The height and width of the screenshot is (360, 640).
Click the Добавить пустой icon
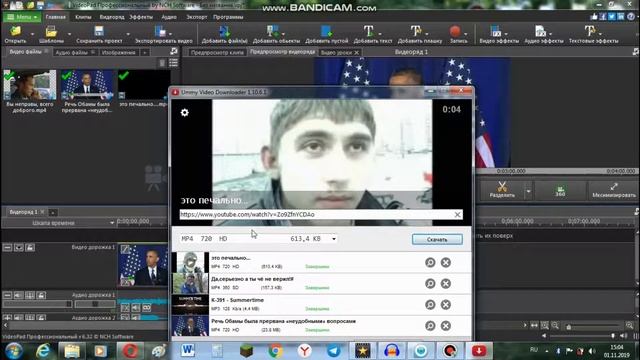coord(326,31)
